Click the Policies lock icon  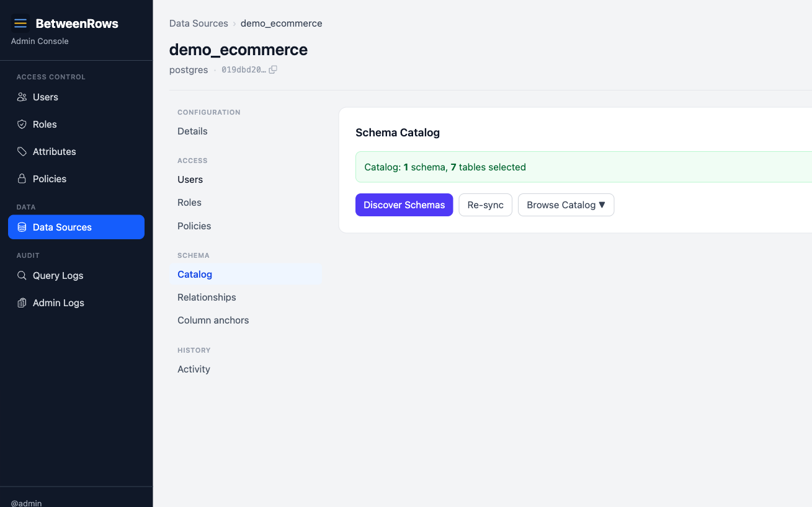tap(22, 179)
